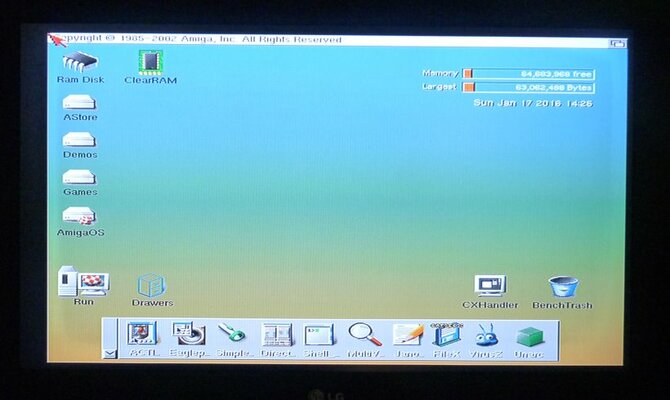The height and width of the screenshot is (400, 670).
Task: Click the Memory free usage bar
Action: pos(529,74)
